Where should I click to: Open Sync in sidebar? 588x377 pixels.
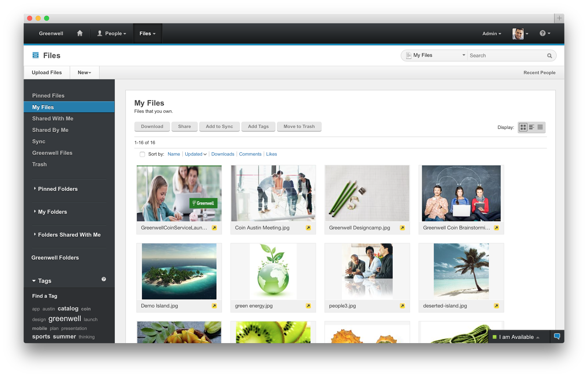point(39,141)
